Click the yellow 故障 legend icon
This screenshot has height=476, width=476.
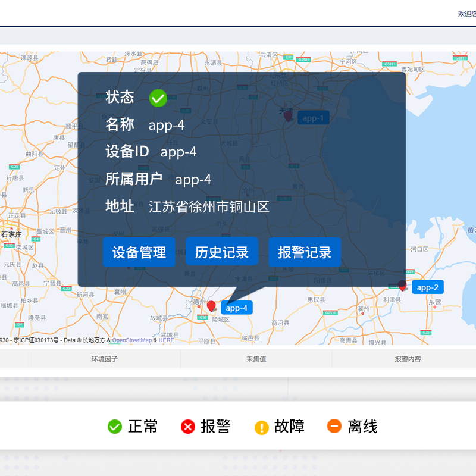tap(262, 427)
